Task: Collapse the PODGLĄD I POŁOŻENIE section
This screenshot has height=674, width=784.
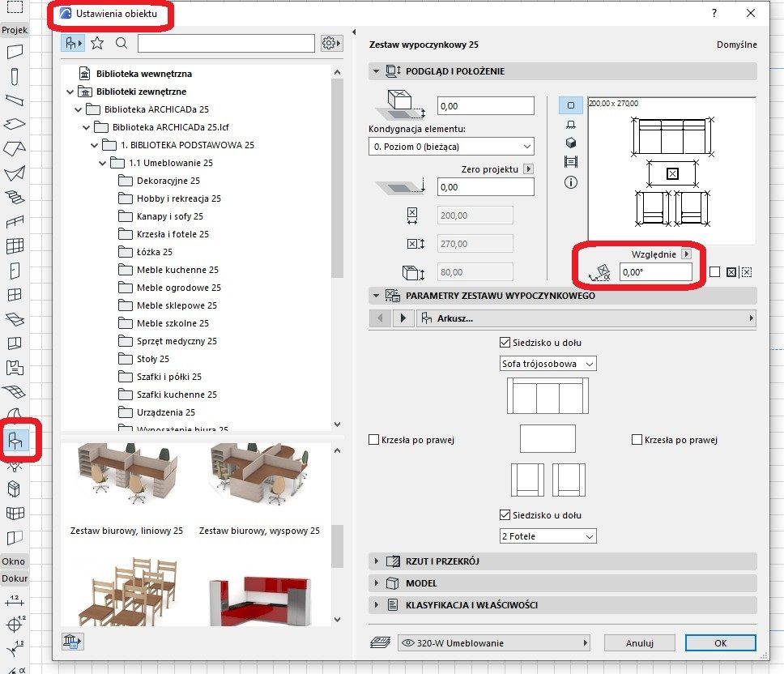Action: click(375, 71)
